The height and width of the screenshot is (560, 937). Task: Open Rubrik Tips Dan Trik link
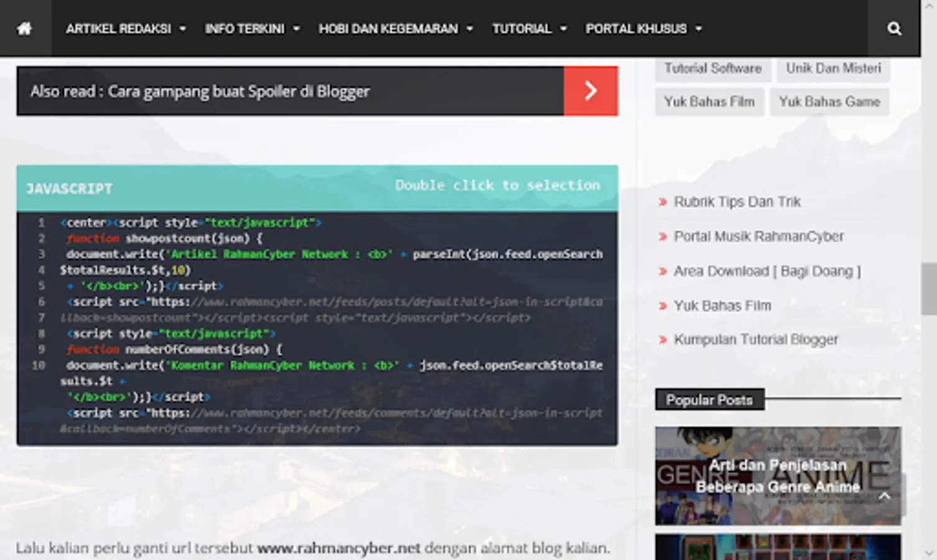737,202
